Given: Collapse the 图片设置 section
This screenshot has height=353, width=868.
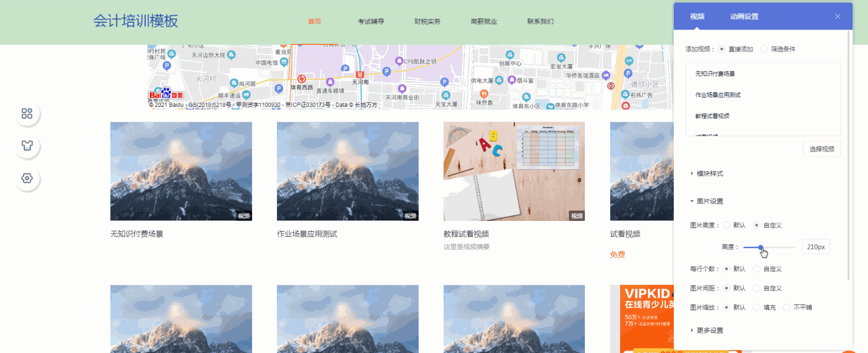Looking at the screenshot, I should pyautogui.click(x=707, y=201).
